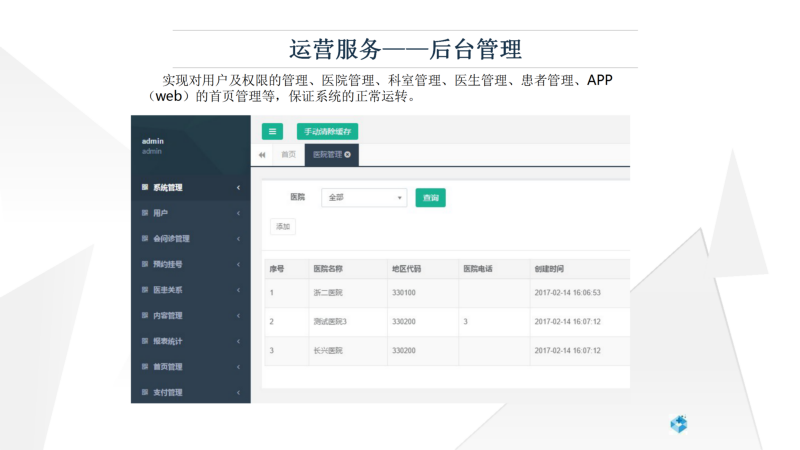Expand the 用户 chevron arrow
Image resolution: width=800 pixels, height=450 pixels.
[x=238, y=213]
